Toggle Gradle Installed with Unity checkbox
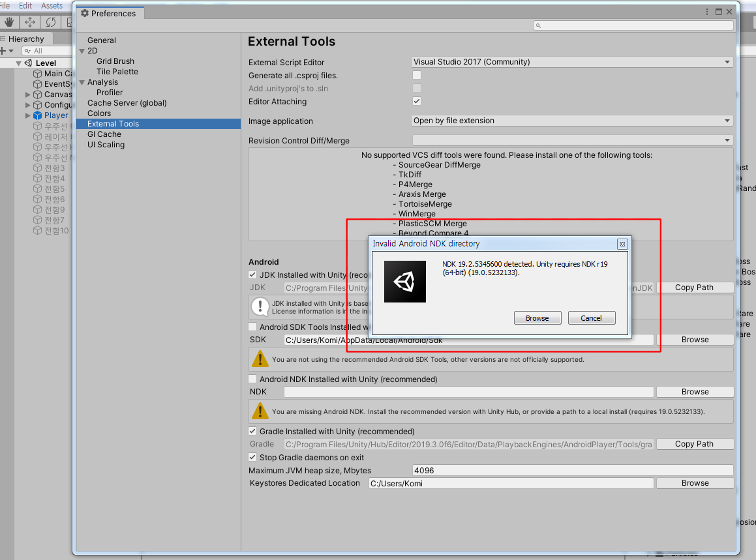Screen dimensions: 756x560 (252, 431)
